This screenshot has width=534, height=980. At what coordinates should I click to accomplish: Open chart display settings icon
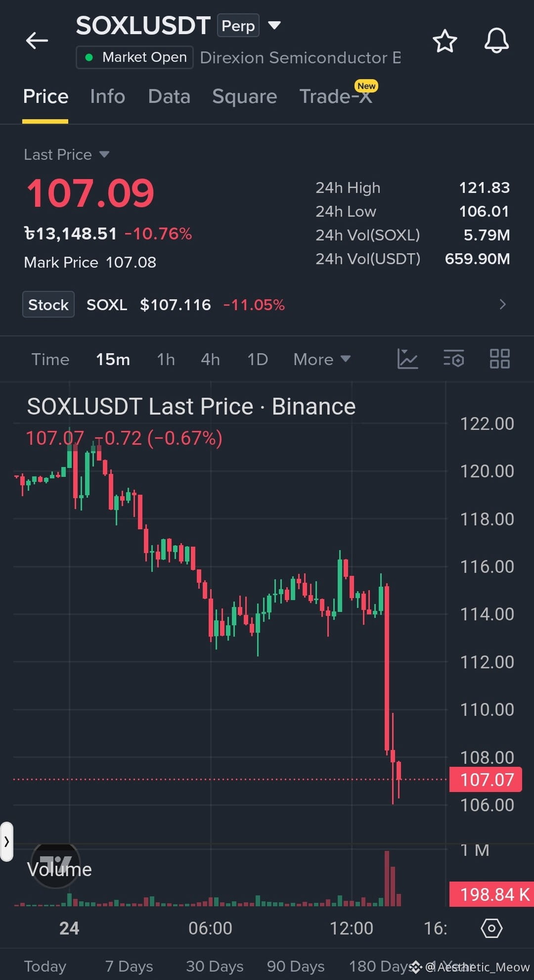[453, 359]
